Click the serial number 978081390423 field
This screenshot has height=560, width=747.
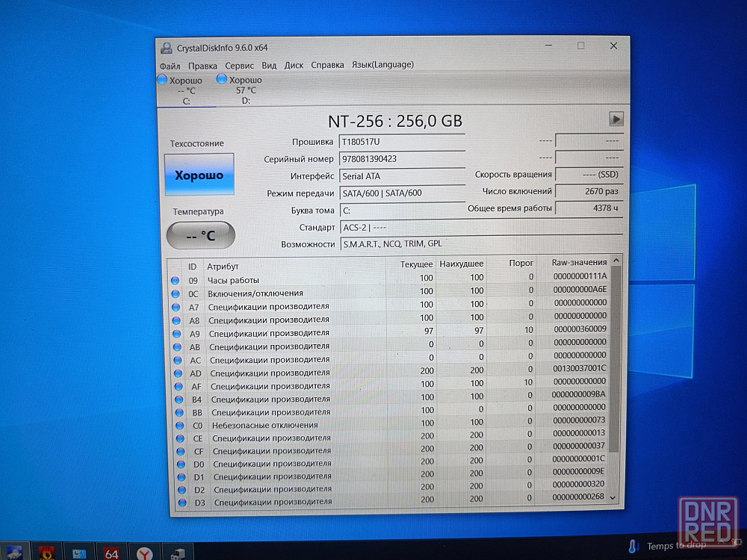coord(402,158)
